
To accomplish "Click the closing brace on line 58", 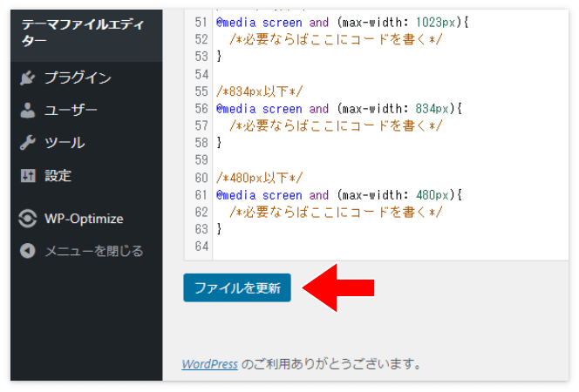I will (219, 143).
